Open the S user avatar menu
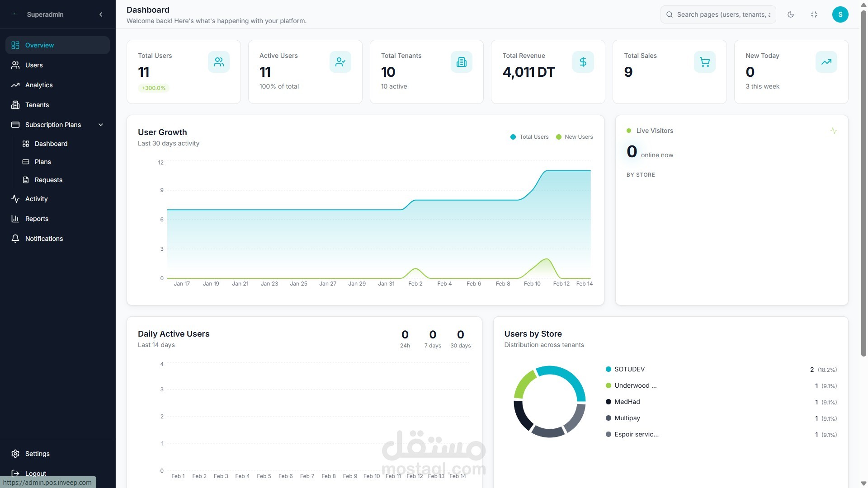Viewport: 868px width, 488px height. coord(840,14)
